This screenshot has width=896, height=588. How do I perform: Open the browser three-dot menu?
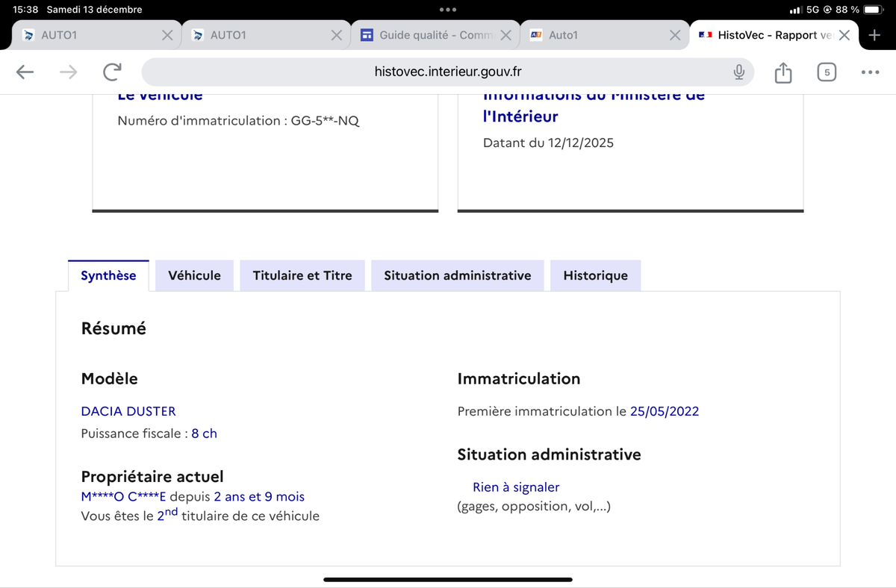[870, 72]
